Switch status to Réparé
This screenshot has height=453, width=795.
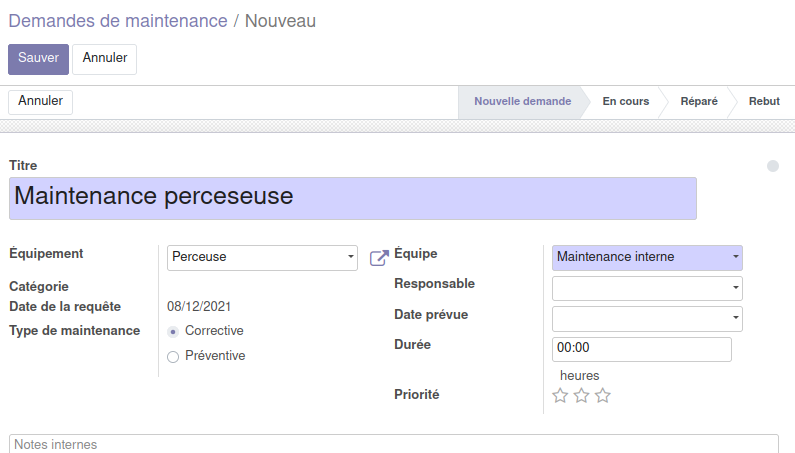point(699,101)
